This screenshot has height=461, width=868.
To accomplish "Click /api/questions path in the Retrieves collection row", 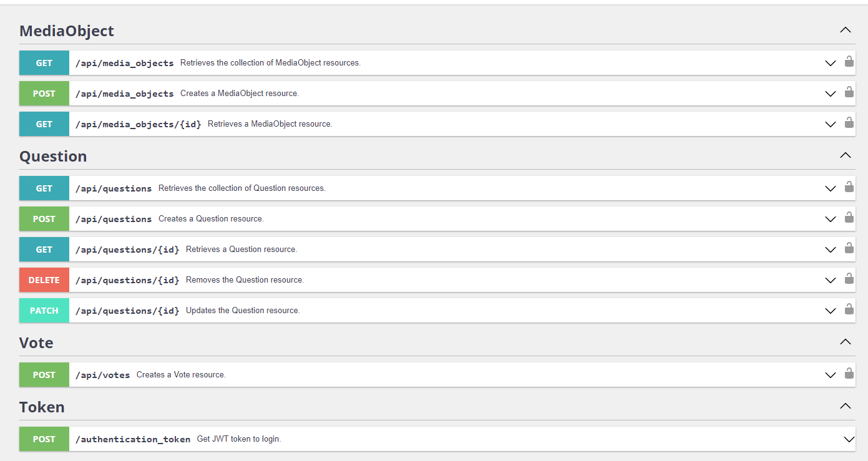I will pos(114,188).
